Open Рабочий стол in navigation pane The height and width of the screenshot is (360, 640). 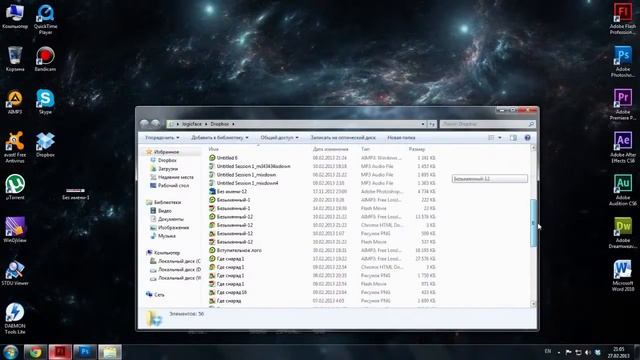click(x=173, y=185)
